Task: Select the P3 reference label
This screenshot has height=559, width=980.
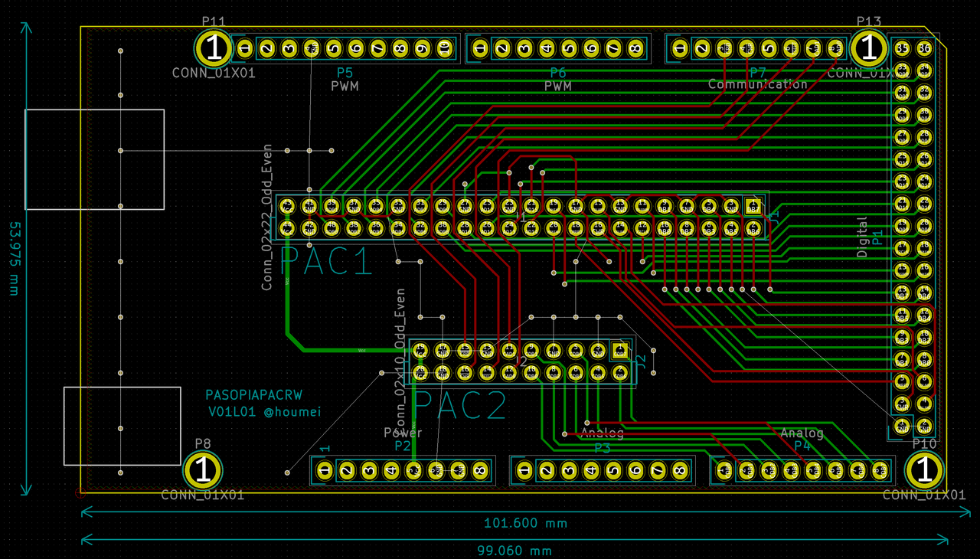Action: pyautogui.click(x=603, y=448)
